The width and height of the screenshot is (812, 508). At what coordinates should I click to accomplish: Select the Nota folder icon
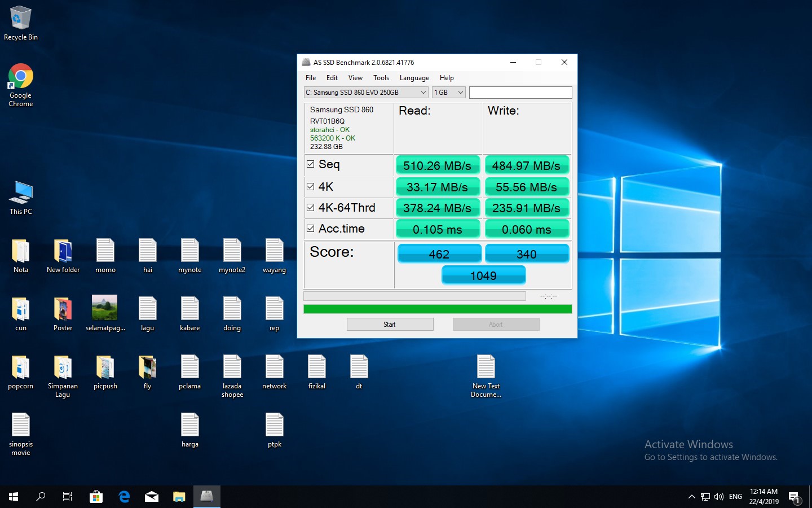tap(21, 256)
